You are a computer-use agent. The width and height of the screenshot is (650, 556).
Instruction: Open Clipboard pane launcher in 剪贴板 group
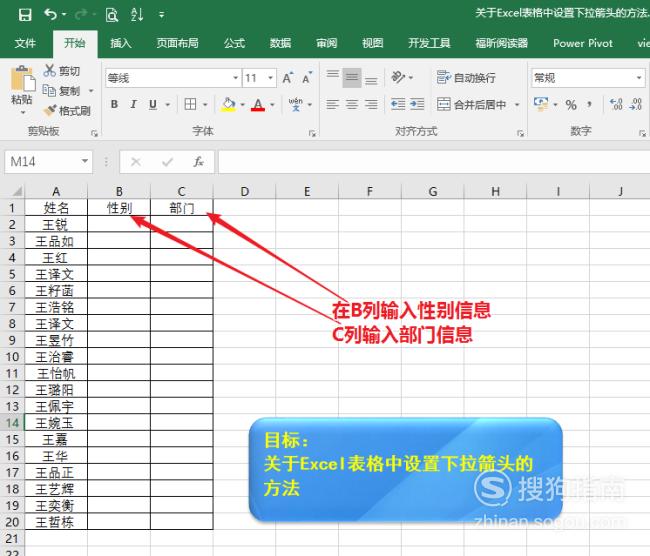(95, 134)
